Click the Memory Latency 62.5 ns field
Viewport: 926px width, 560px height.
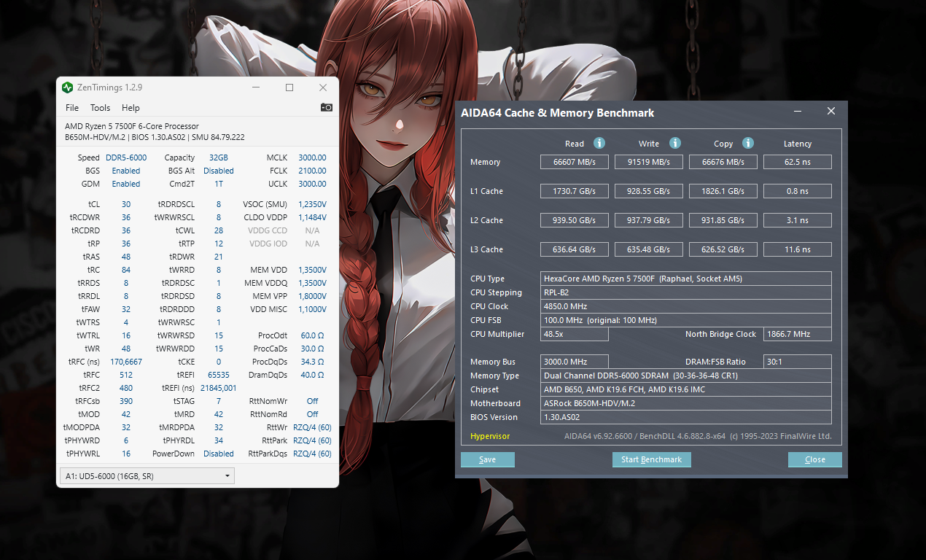pyautogui.click(x=798, y=162)
